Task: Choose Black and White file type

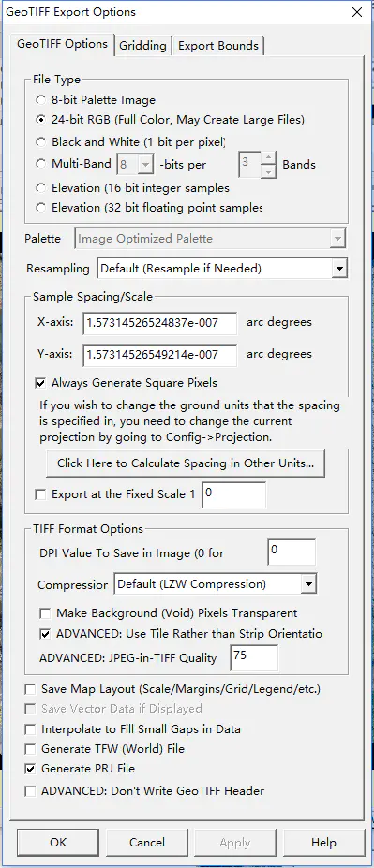Action: tap(41, 142)
